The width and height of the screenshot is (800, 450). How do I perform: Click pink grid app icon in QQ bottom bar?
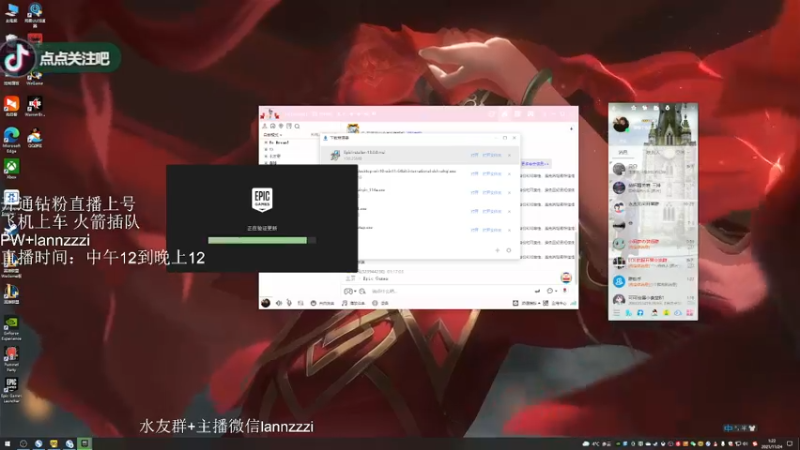[690, 313]
